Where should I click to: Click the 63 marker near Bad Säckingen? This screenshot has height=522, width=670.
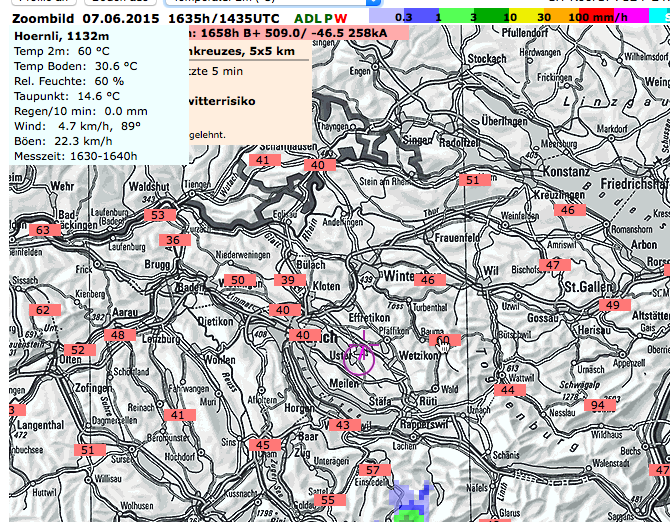tap(45, 230)
